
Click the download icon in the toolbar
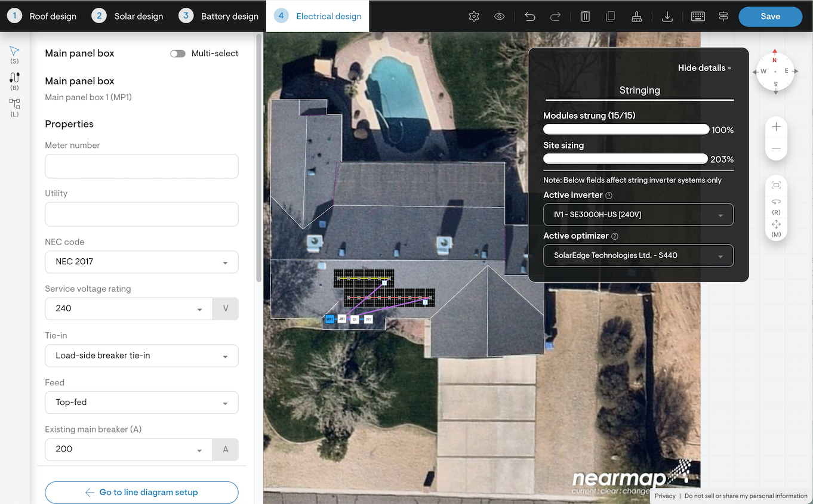tap(667, 17)
